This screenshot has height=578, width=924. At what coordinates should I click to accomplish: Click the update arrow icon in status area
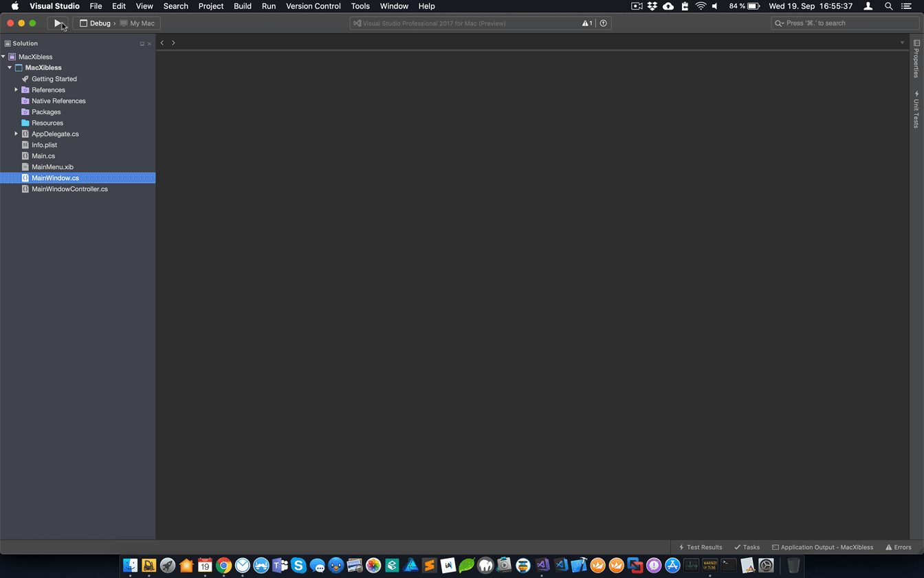[x=604, y=23]
